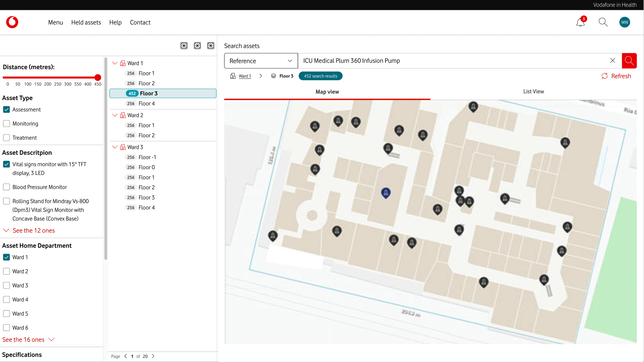Viewport: 644px width, 362px height.
Task: Click the header magnifier search icon
Action: click(603, 22)
